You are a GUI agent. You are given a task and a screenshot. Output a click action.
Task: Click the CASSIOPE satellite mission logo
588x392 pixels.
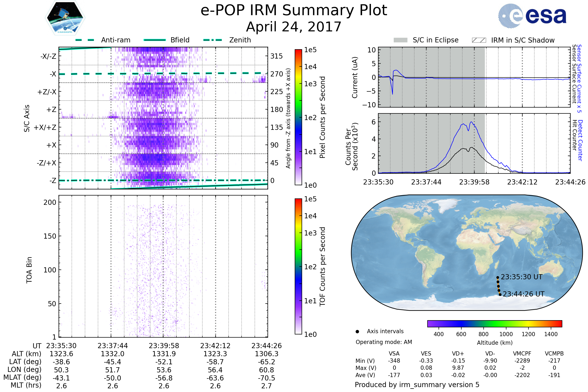click(65, 18)
